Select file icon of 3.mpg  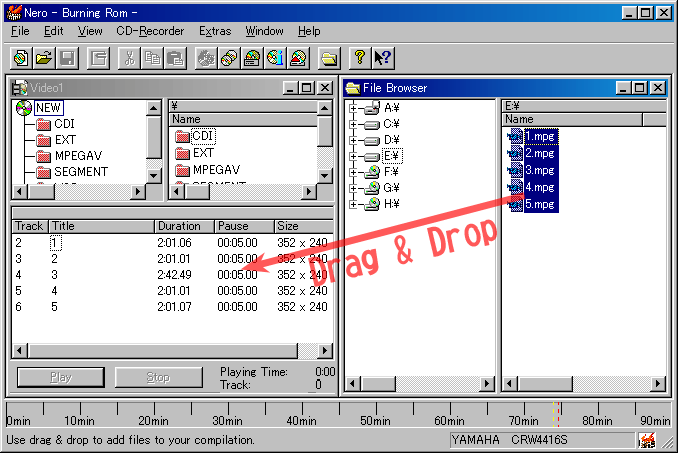tap(515, 170)
